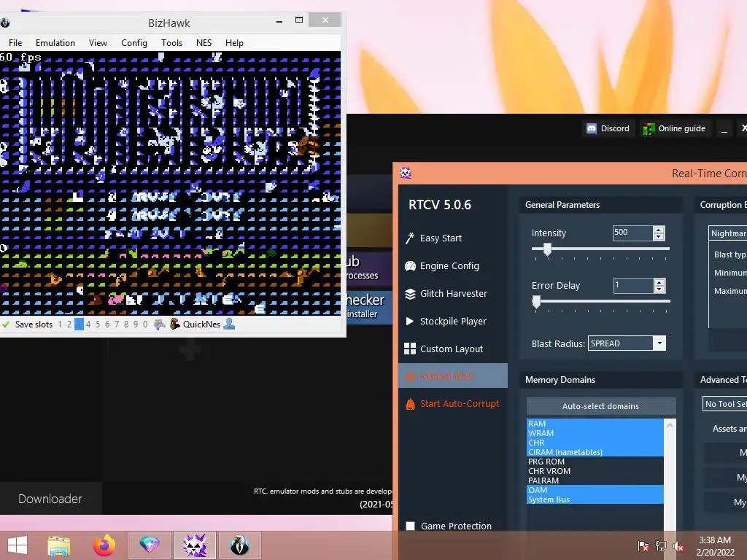Open the View menu in BizHawk
The image size is (747, 560).
pos(98,43)
